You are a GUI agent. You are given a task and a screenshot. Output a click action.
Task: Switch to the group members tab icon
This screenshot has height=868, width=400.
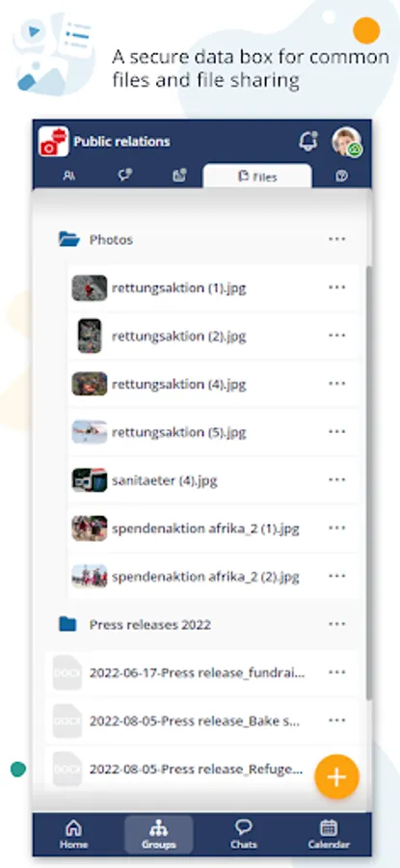69,176
